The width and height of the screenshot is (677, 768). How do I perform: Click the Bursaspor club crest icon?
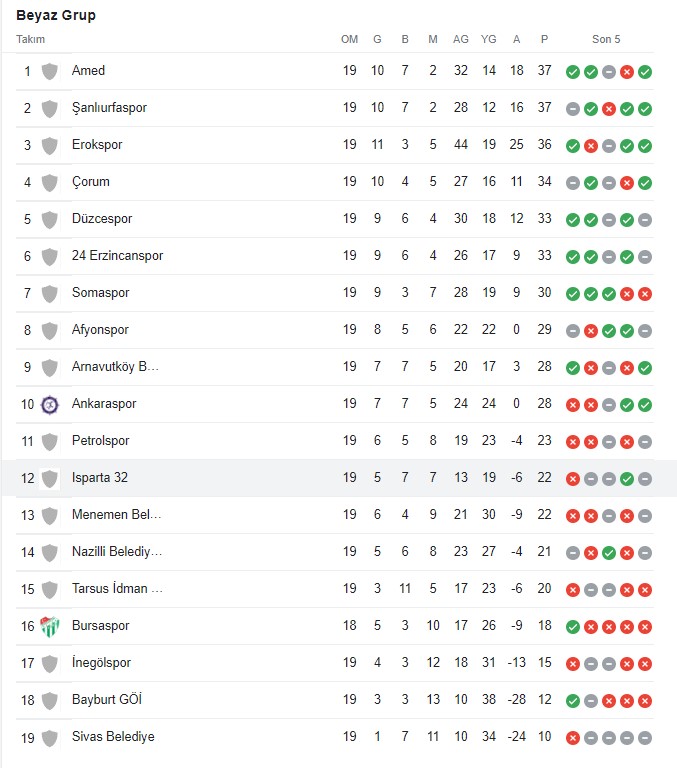[49, 626]
